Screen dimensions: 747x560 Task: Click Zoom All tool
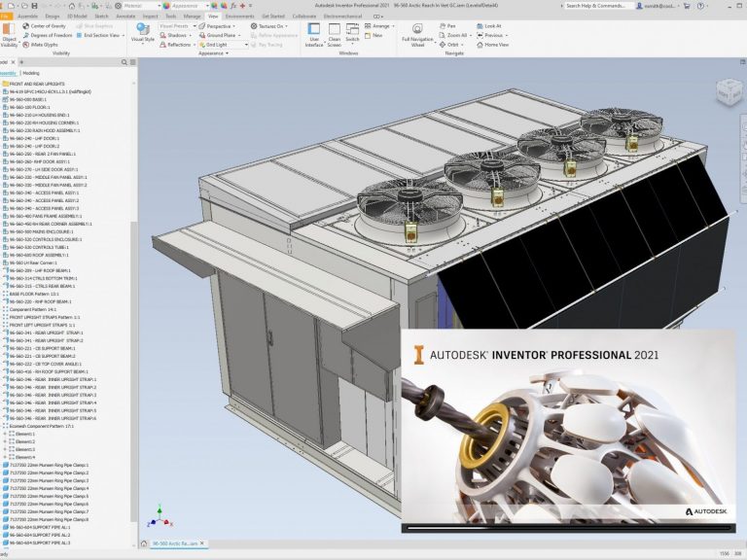453,35
